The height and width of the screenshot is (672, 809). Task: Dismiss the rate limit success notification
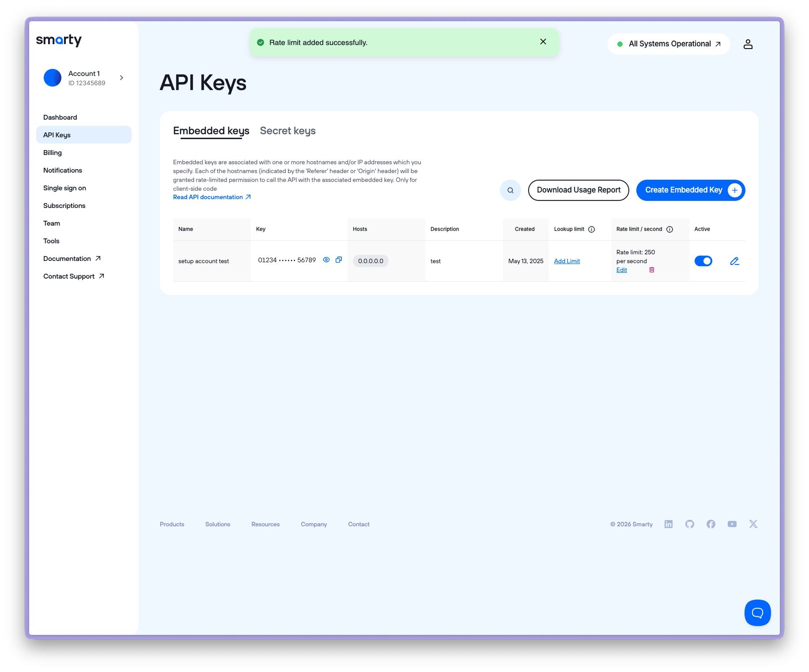coord(543,42)
